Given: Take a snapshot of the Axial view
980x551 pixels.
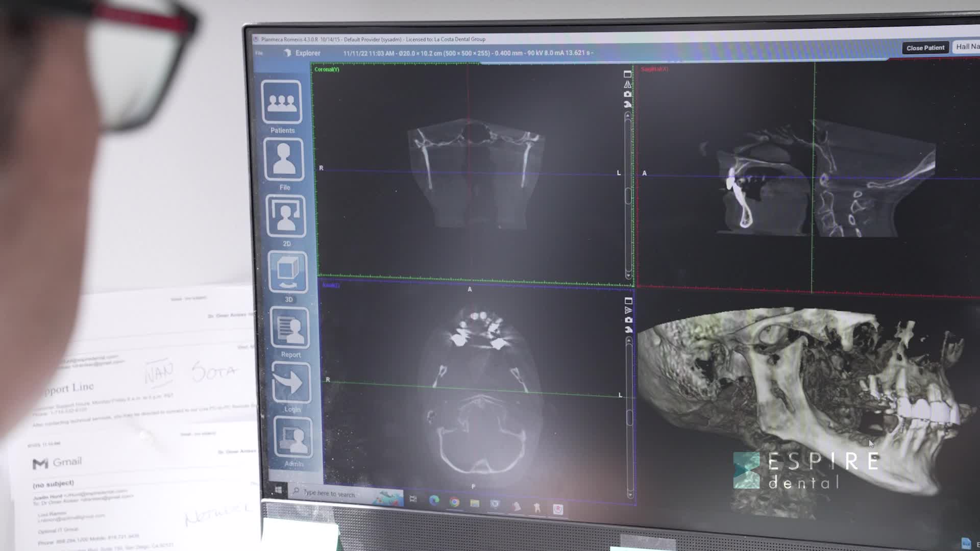Looking at the screenshot, I should 628,320.
